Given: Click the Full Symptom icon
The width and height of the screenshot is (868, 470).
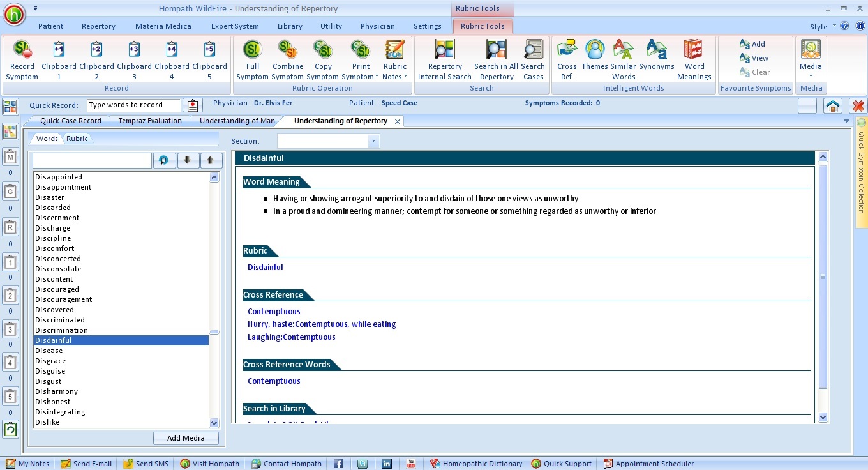Looking at the screenshot, I should 253,60.
